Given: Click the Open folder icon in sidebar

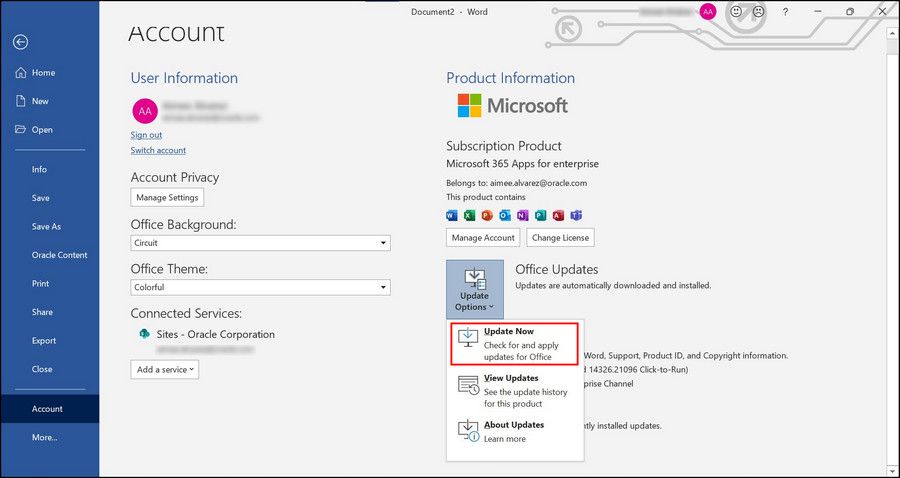Looking at the screenshot, I should (21, 130).
